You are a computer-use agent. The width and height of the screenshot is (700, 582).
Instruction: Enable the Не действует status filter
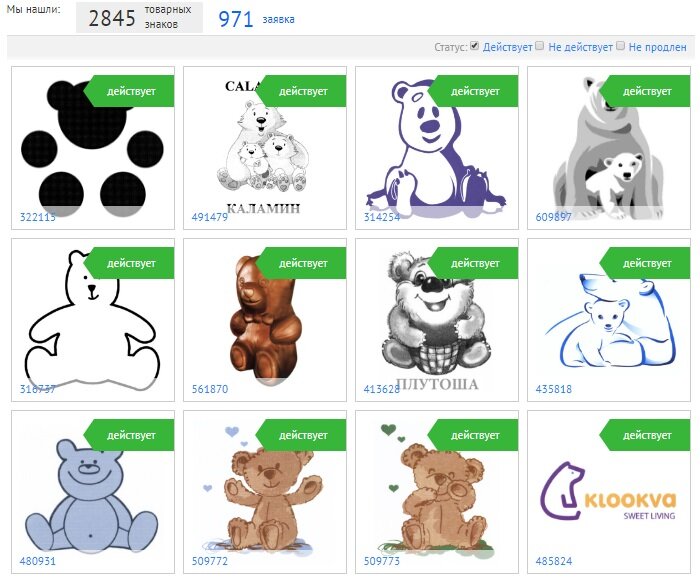pyautogui.click(x=540, y=46)
